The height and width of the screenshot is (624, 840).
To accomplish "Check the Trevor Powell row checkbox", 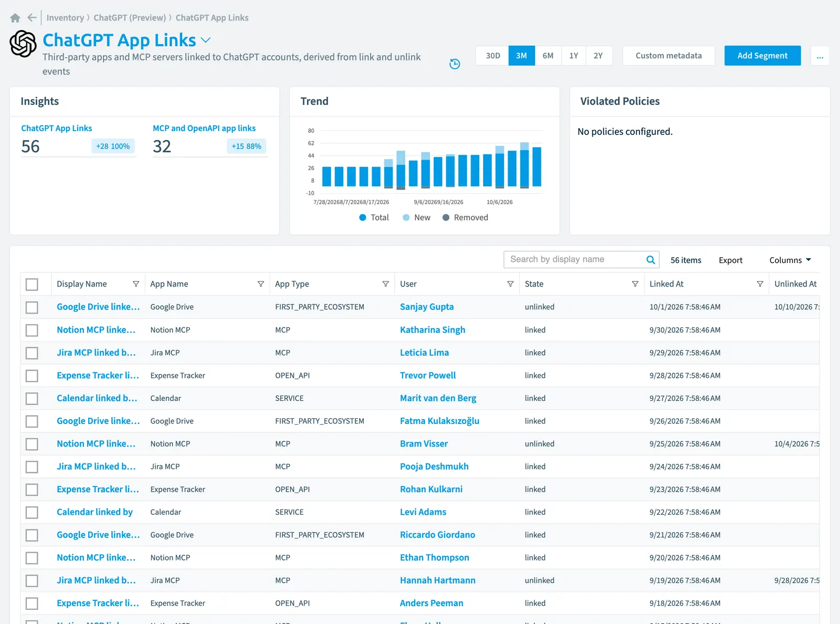I will [32, 376].
